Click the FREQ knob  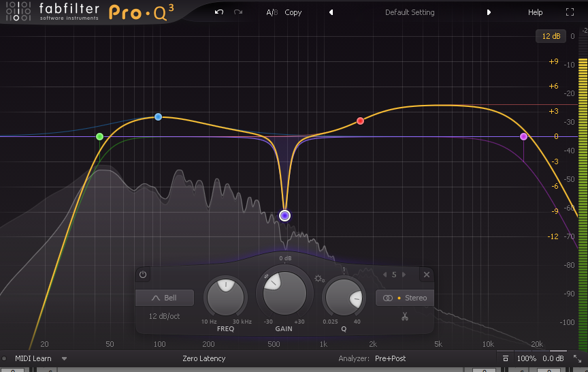click(x=225, y=297)
